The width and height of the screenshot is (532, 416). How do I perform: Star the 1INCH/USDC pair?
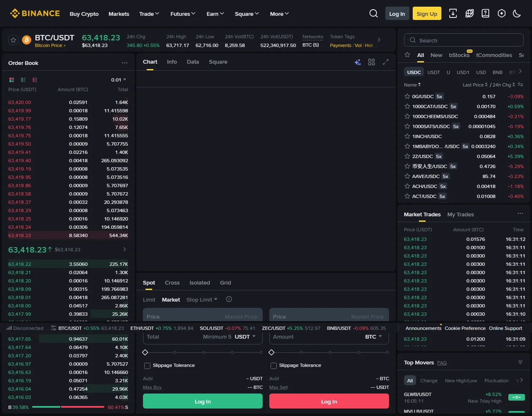tap(407, 136)
